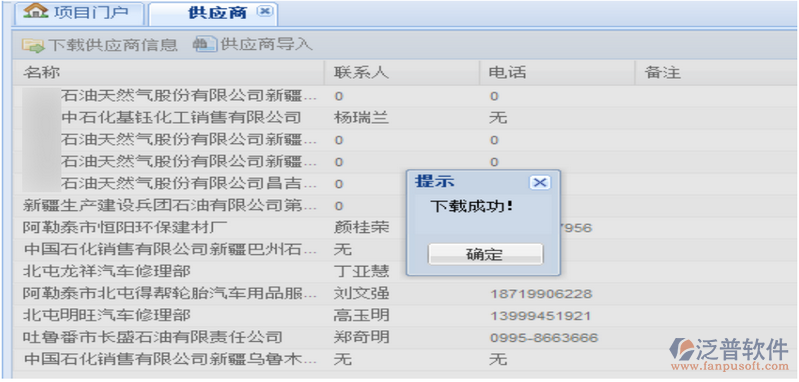
Task: Click 下载供应商信息 toolbar button
Action: [x=100, y=45]
